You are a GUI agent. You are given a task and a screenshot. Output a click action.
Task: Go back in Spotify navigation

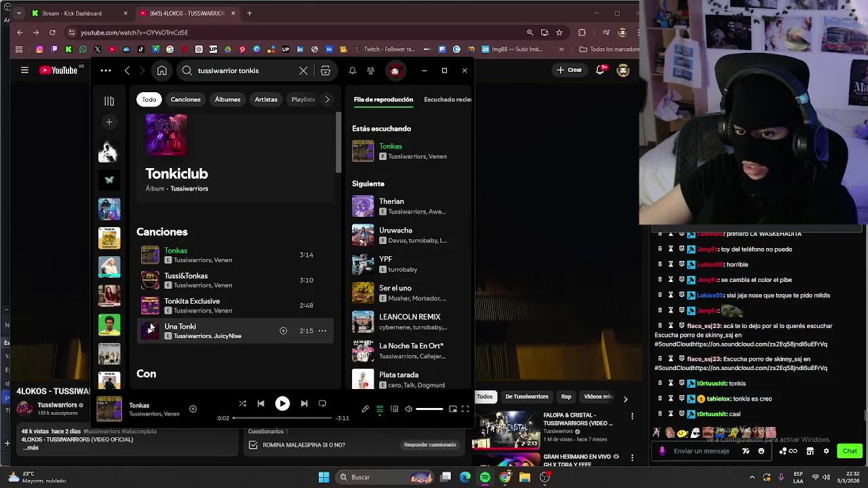click(x=127, y=70)
